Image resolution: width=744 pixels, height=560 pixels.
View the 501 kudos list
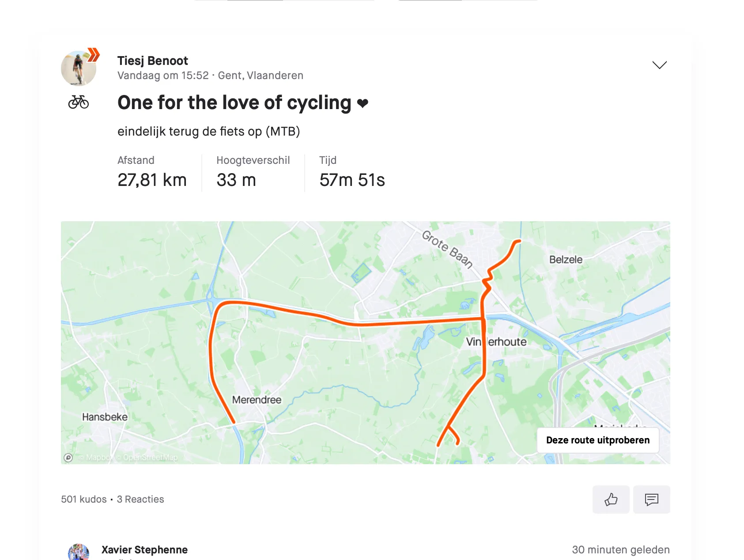tap(83, 499)
